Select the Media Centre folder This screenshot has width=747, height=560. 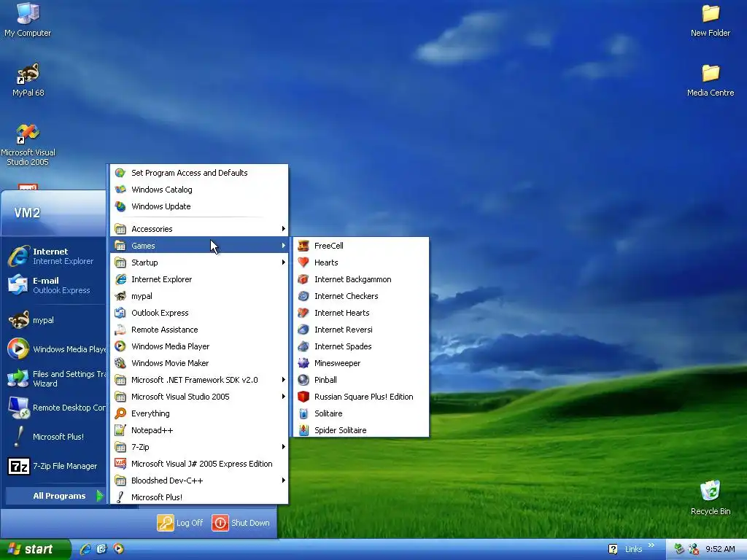(x=711, y=80)
